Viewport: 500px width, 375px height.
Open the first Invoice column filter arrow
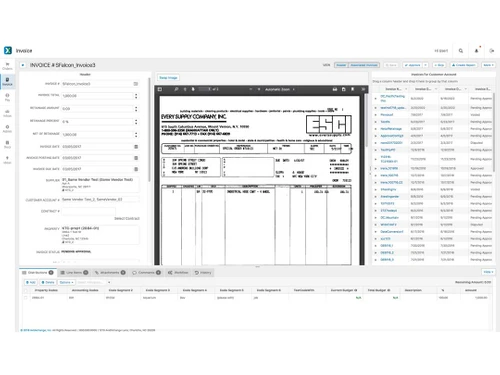point(406,89)
